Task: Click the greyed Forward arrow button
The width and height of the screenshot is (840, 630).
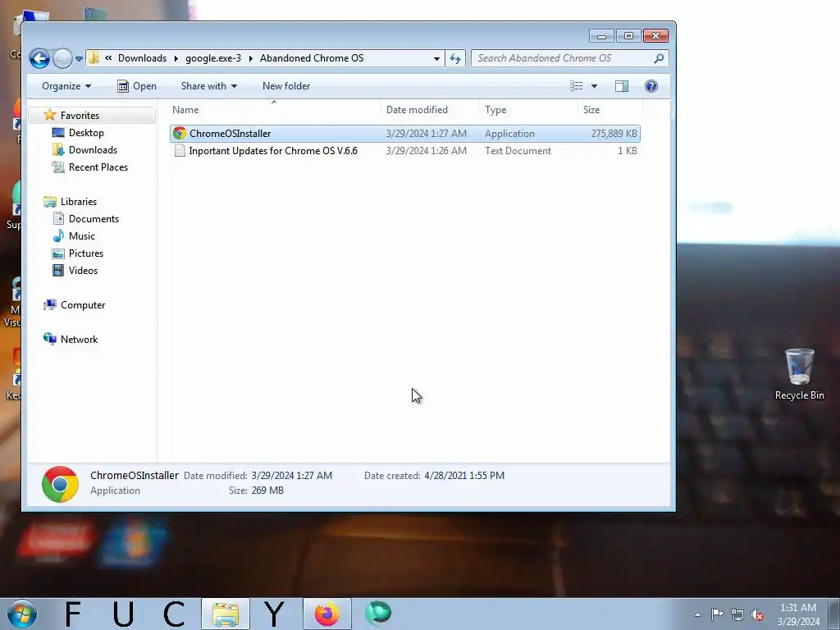Action: point(62,58)
